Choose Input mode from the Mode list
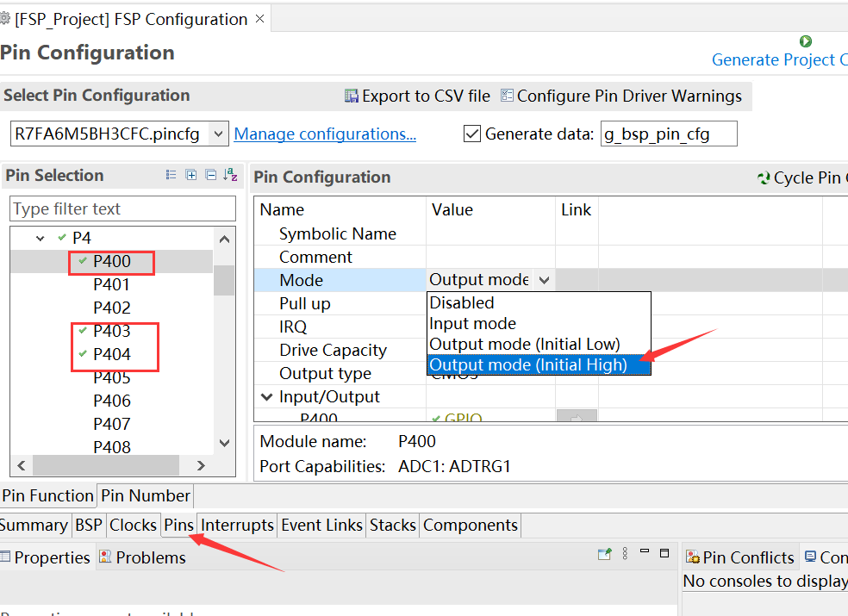 [x=473, y=324]
